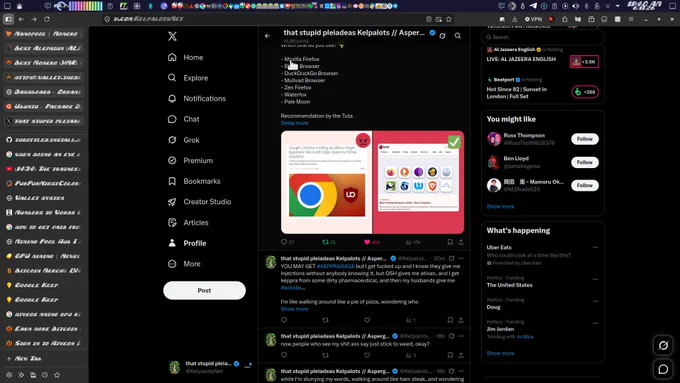Repost the "stick to weed" post
The image size is (680, 383).
click(x=325, y=355)
